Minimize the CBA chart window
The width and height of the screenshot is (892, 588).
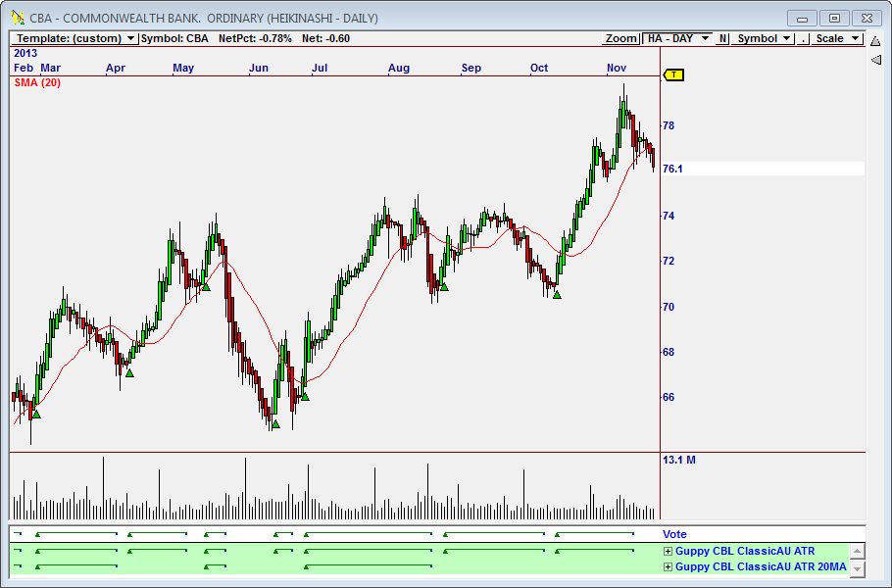[x=802, y=19]
